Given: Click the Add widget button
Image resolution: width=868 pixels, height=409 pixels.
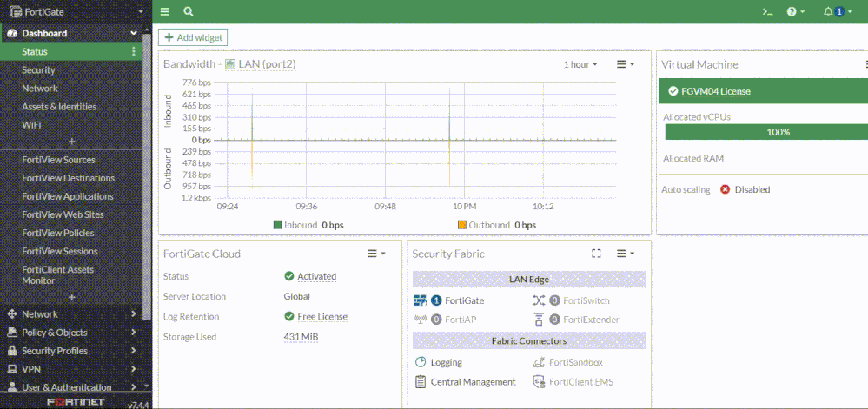Looking at the screenshot, I should click(x=193, y=37).
